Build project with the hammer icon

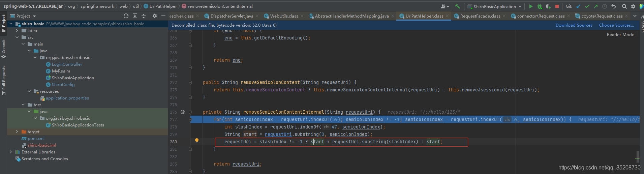pyautogui.click(x=457, y=6)
